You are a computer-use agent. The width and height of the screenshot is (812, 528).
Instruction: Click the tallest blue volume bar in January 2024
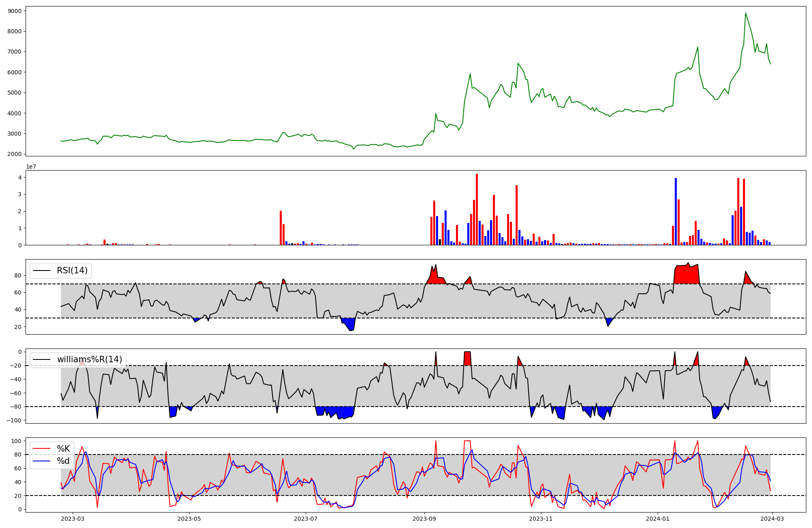click(x=676, y=211)
